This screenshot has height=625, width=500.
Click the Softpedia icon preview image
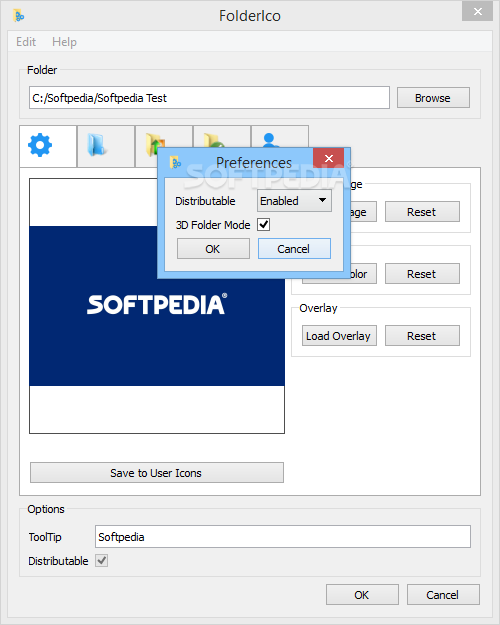pos(157,306)
